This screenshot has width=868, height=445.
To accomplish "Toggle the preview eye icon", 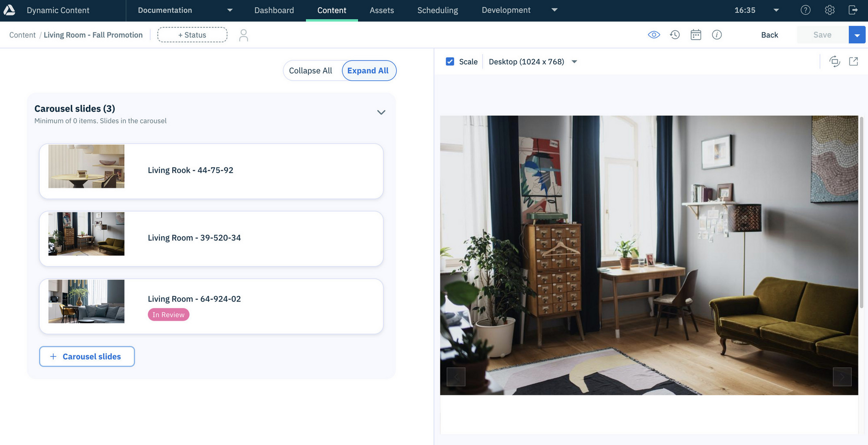I will pyautogui.click(x=654, y=35).
